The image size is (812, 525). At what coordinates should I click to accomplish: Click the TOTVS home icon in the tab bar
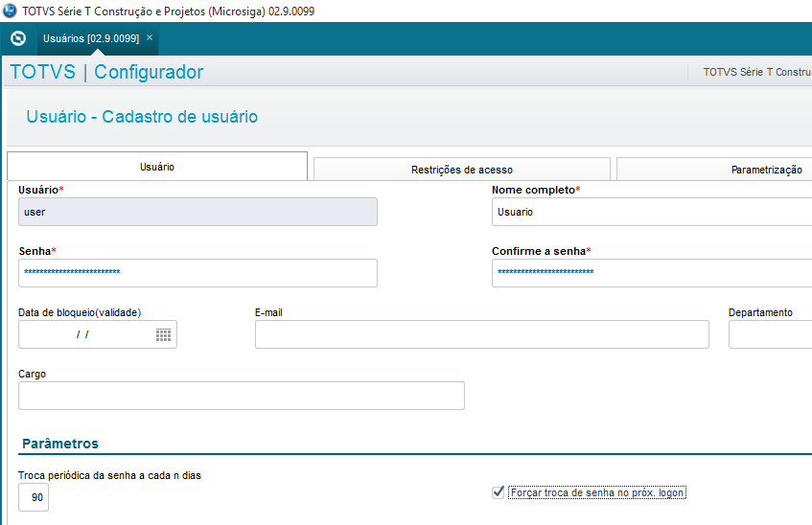(18, 39)
